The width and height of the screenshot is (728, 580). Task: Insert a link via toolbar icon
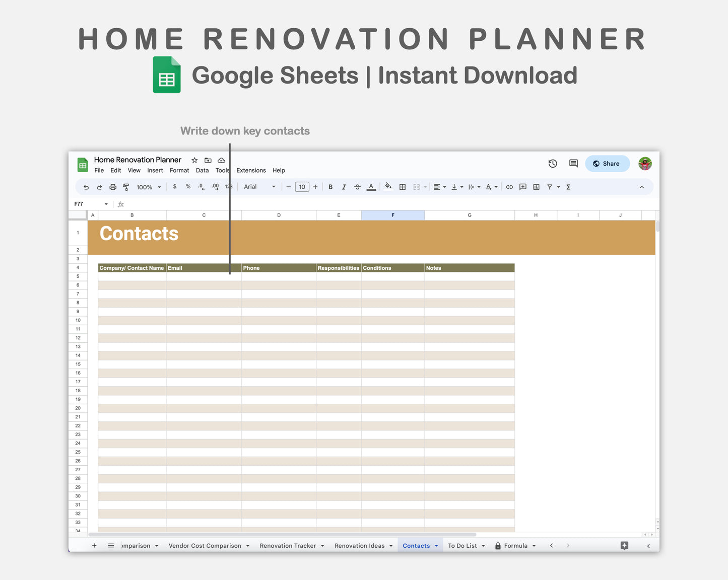pos(509,187)
